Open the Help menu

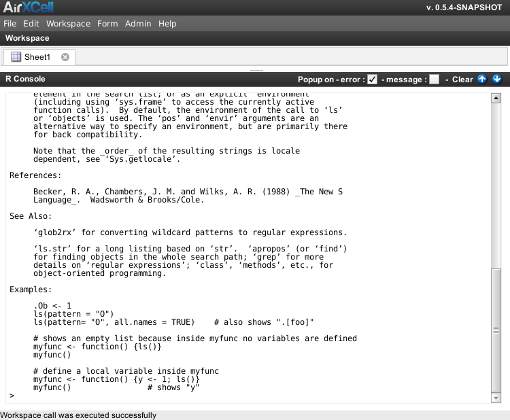click(167, 24)
